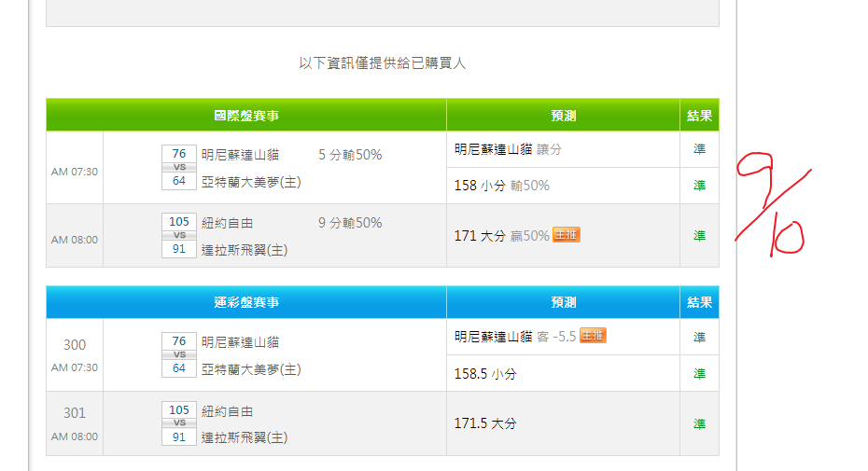Viewport: 868px width, 471px height.
Task: Click the 主推 badge beside 171 大分
Action: [566, 235]
